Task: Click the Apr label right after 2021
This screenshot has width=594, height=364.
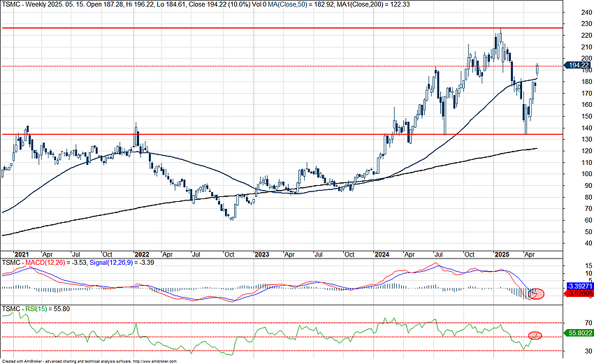Action: point(48,254)
